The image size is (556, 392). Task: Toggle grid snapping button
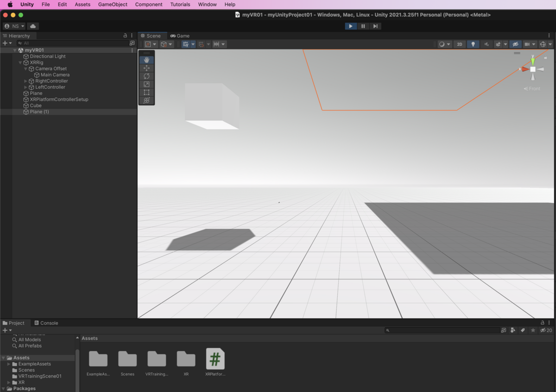click(x=201, y=44)
